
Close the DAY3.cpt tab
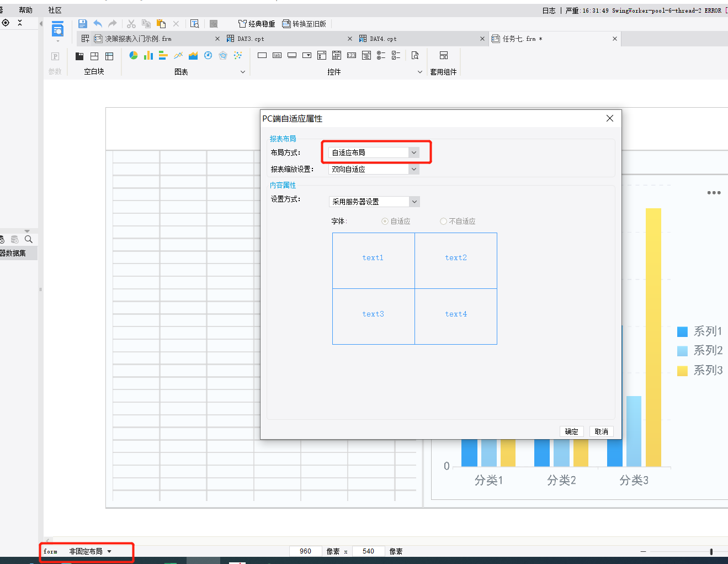350,39
